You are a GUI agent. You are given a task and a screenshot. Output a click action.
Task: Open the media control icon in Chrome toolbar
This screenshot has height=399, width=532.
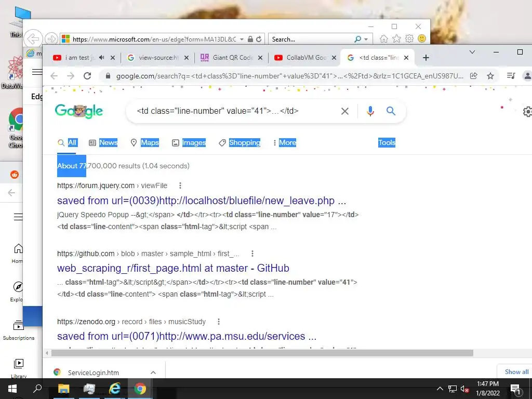(511, 76)
